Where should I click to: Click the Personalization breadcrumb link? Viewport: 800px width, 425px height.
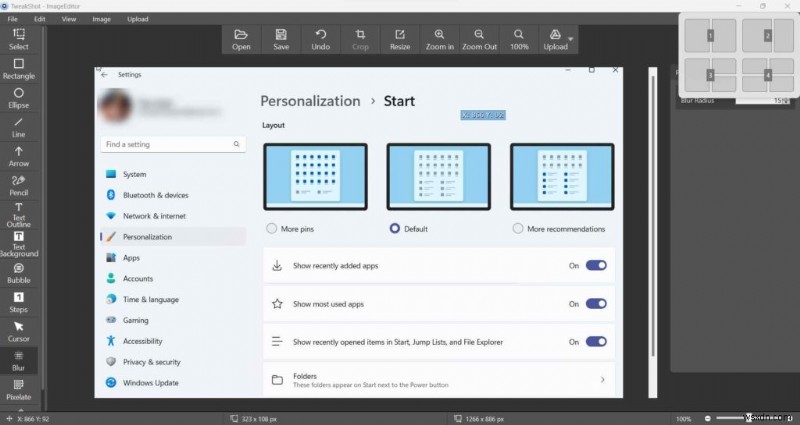click(310, 101)
